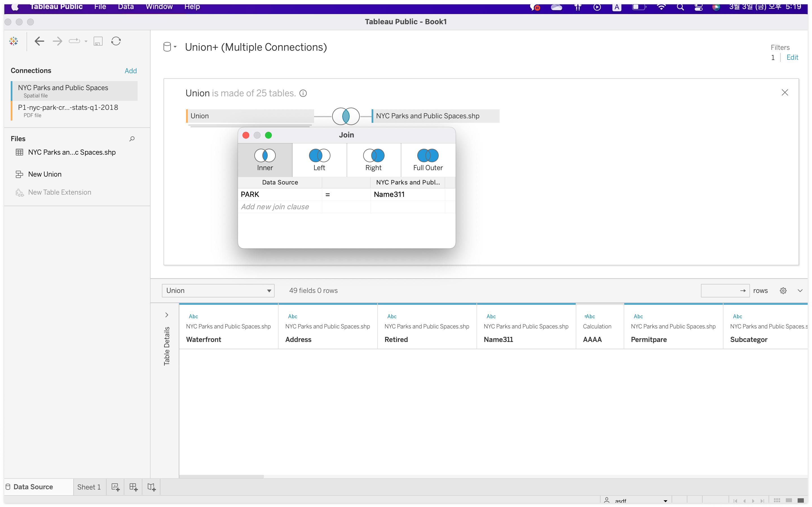812x507 pixels.
Task: Click the new worksheet icon
Action: (115, 487)
